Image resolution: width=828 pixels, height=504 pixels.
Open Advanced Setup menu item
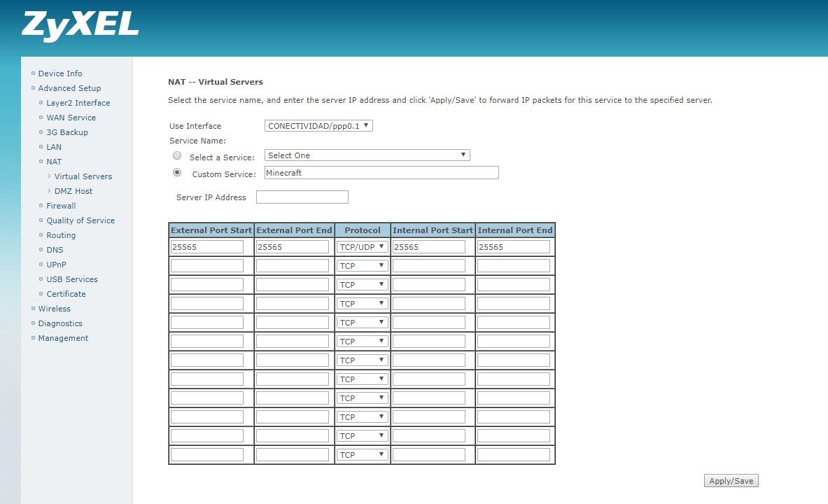[69, 88]
